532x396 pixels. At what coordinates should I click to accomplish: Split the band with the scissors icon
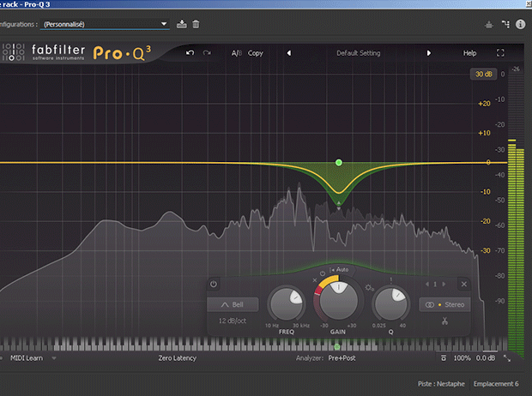[444, 321]
